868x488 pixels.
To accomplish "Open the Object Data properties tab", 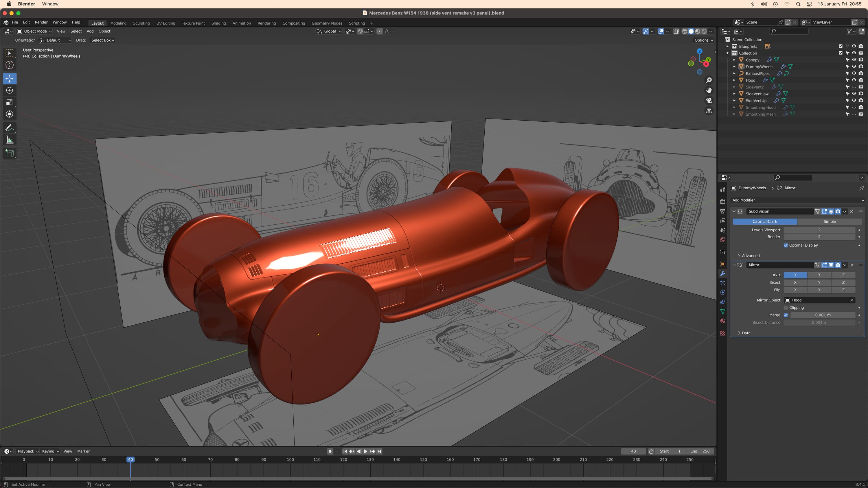I will pyautogui.click(x=722, y=312).
